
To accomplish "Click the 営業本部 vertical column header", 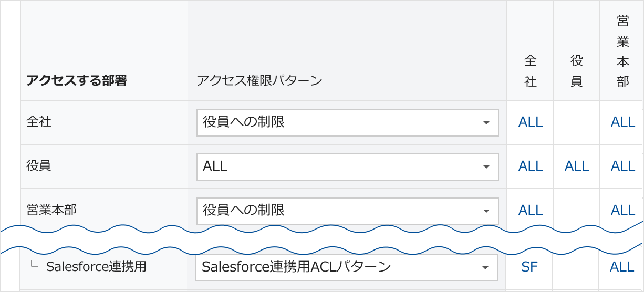I will coord(623,51).
